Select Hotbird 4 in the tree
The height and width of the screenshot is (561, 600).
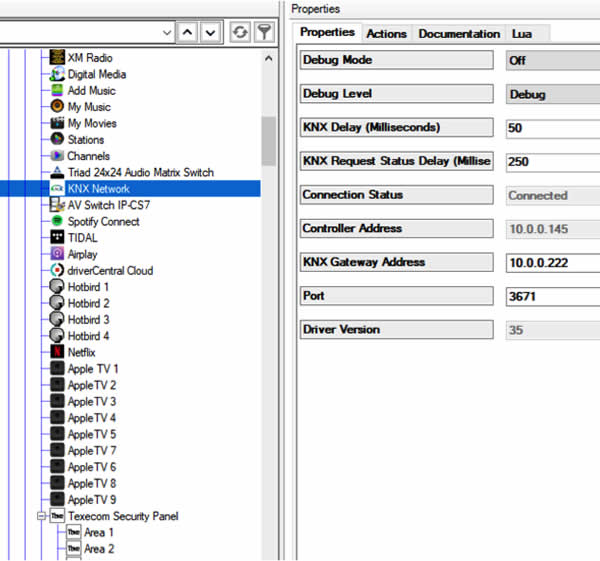click(x=88, y=336)
